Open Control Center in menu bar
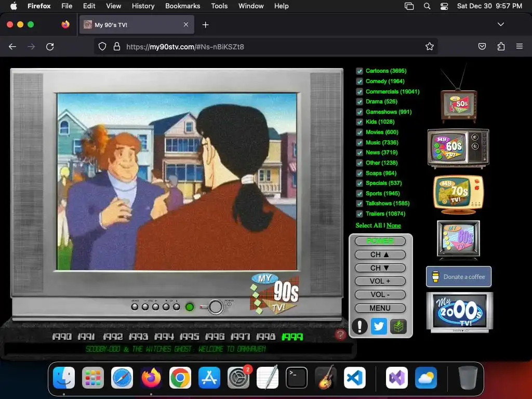Viewport: 532px width, 399px height. 444,6
